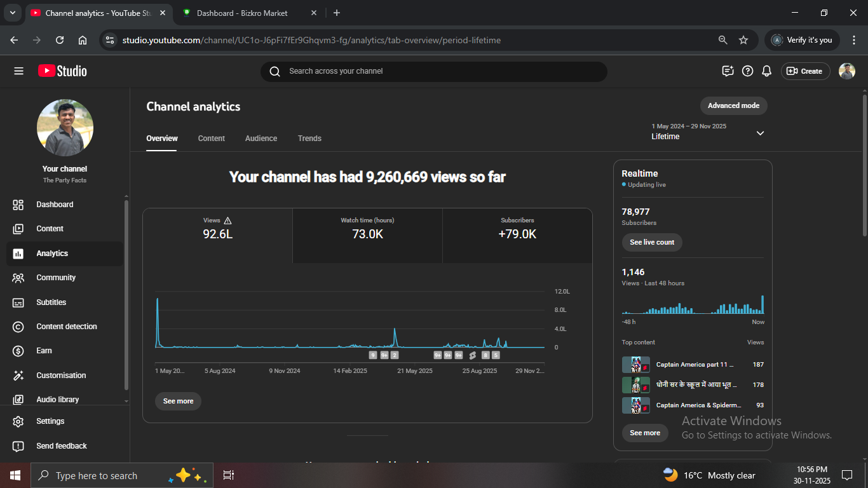
Task: Open the Help question mark icon
Action: tap(748, 71)
